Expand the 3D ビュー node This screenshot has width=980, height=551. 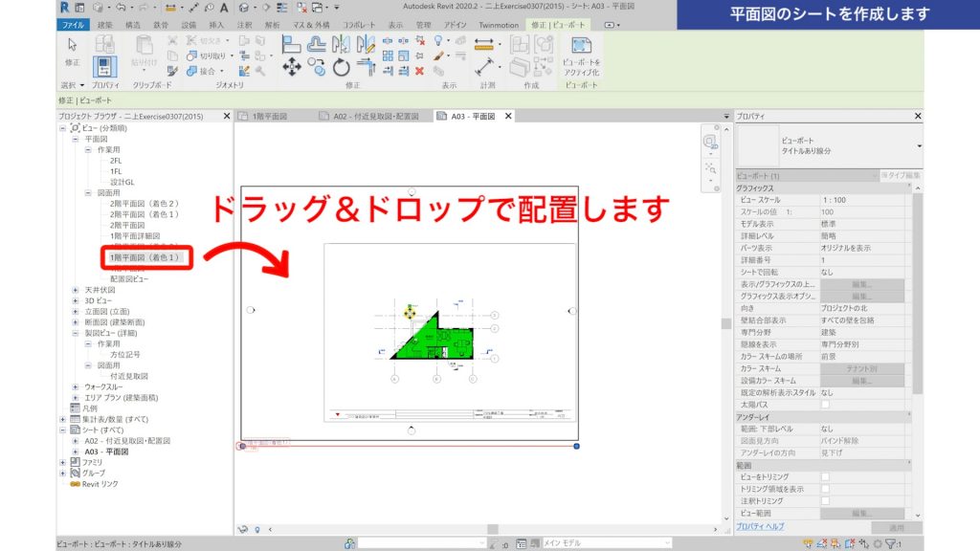[x=74, y=301]
